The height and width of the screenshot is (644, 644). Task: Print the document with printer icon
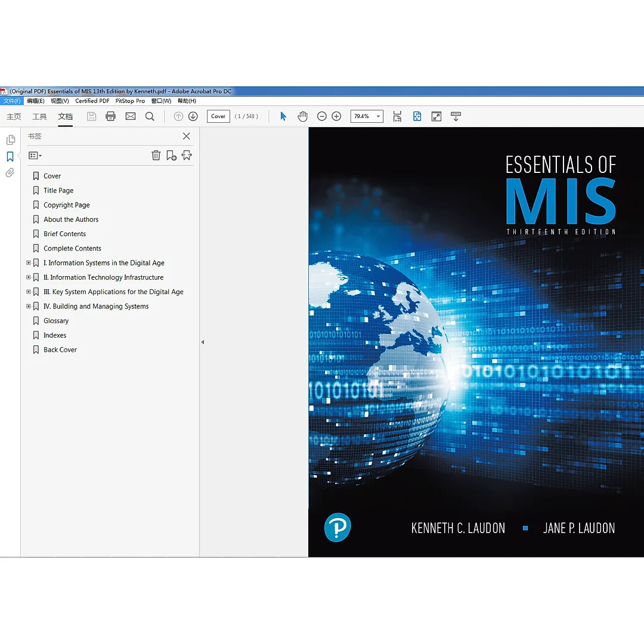[110, 116]
